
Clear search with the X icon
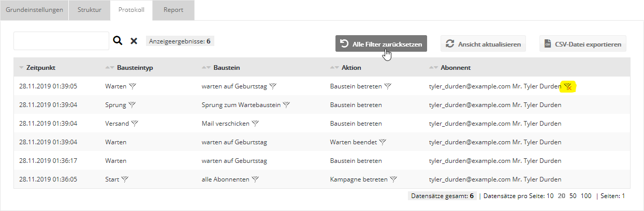[134, 41]
